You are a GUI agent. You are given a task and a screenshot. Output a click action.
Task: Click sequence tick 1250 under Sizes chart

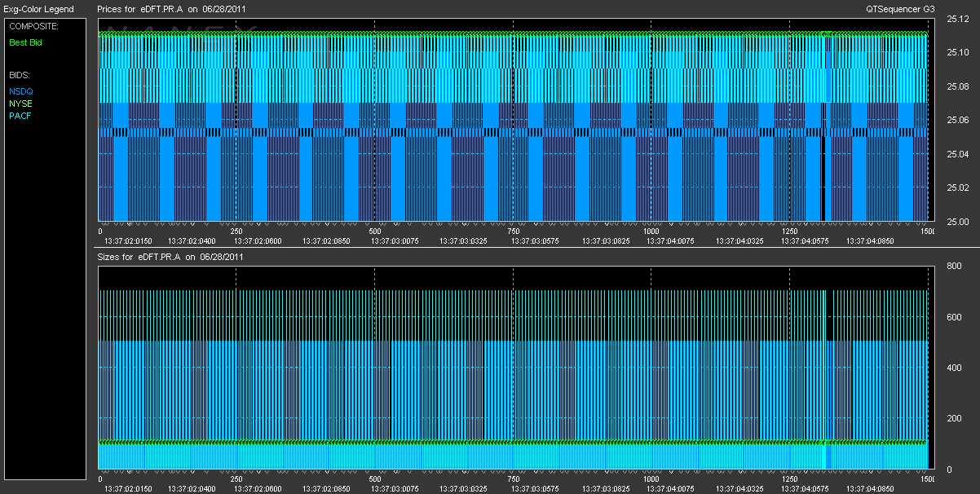(790, 479)
